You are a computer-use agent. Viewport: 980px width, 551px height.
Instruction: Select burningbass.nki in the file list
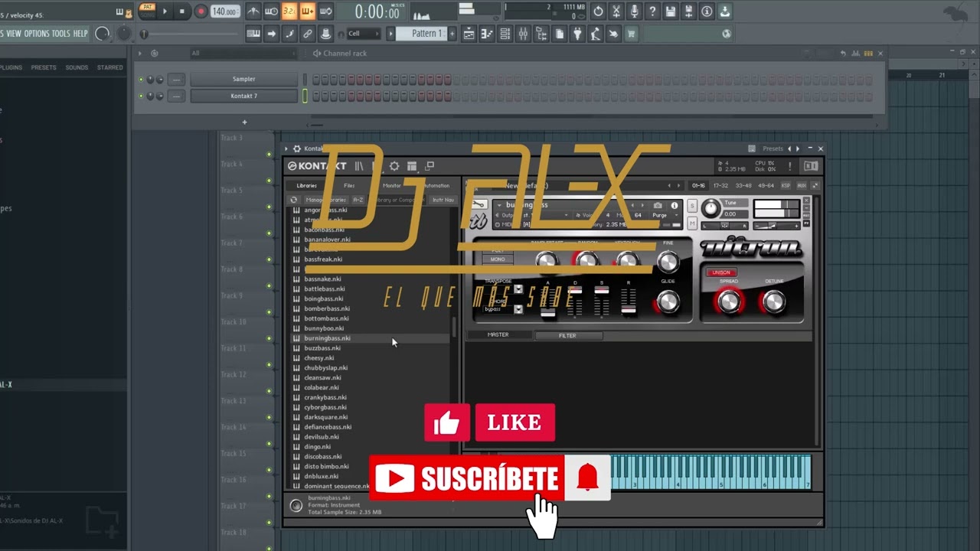pos(327,338)
